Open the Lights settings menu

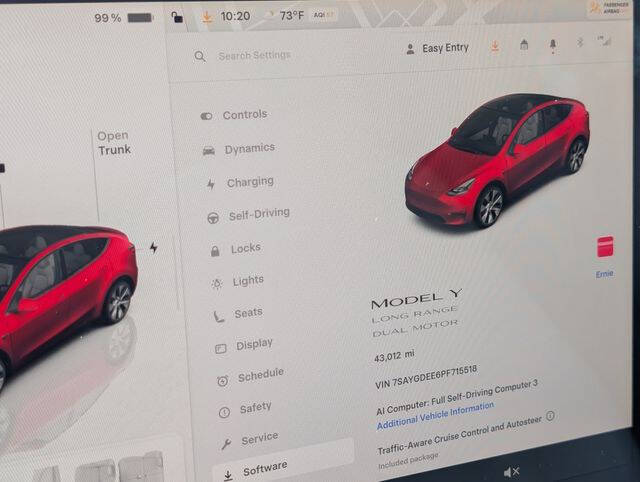pos(238,282)
